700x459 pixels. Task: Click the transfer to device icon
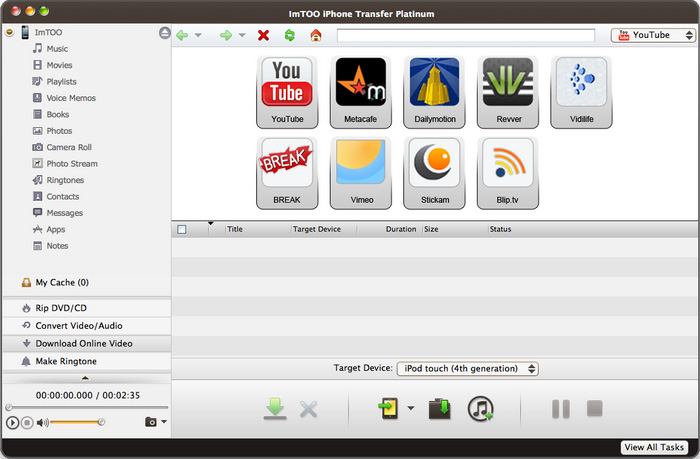[388, 409]
